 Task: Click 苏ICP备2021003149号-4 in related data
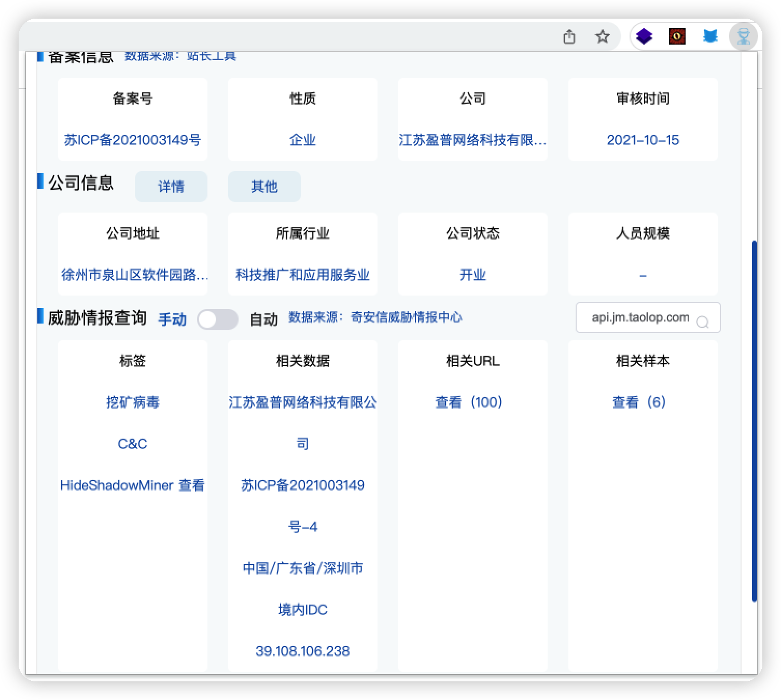click(x=303, y=506)
